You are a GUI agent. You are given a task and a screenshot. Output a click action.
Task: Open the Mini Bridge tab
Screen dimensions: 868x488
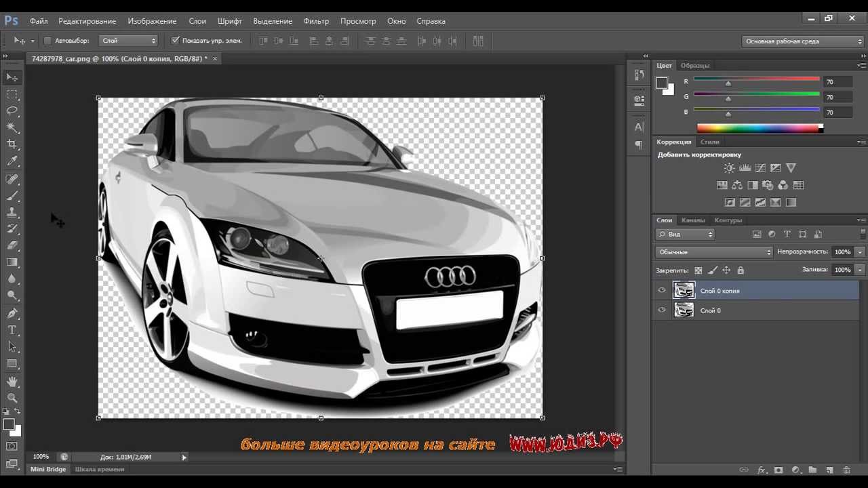48,469
